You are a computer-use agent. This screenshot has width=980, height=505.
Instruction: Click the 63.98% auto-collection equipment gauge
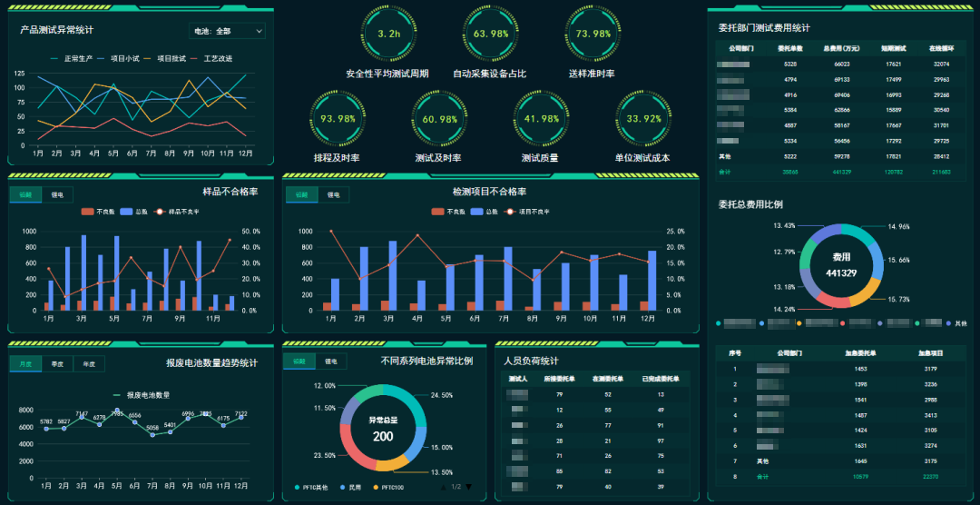[x=490, y=34]
